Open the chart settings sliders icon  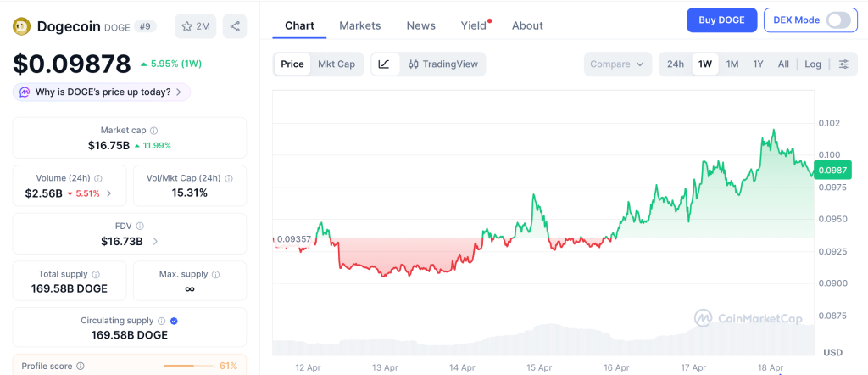[843, 64]
